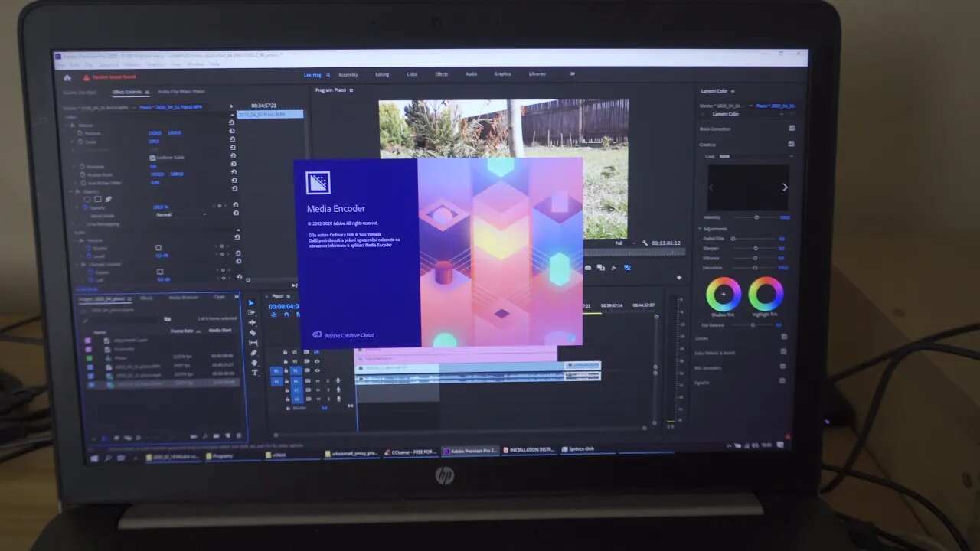Select the Pen tool in the tools panel

click(x=254, y=353)
